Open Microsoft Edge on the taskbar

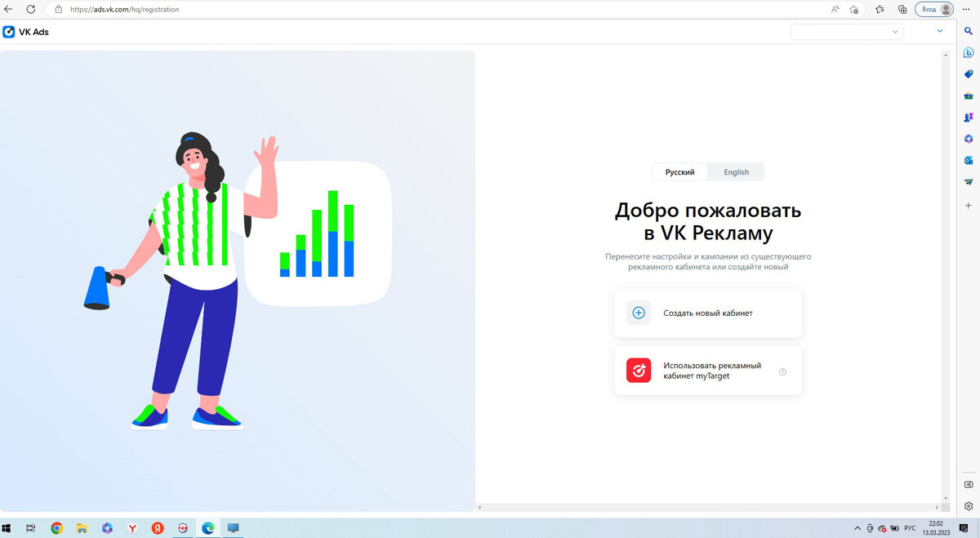tap(207, 528)
